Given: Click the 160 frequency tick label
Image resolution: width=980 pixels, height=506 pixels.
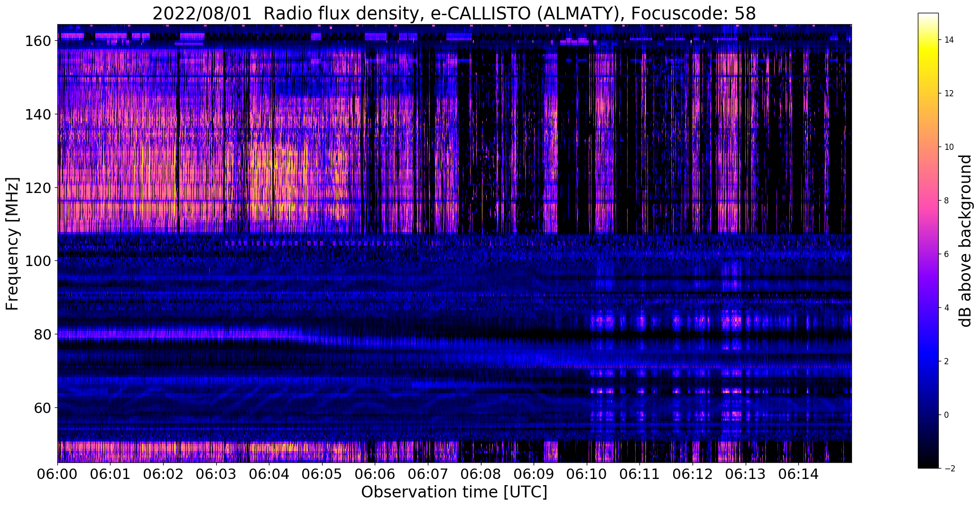Looking at the screenshot, I should tap(37, 41).
